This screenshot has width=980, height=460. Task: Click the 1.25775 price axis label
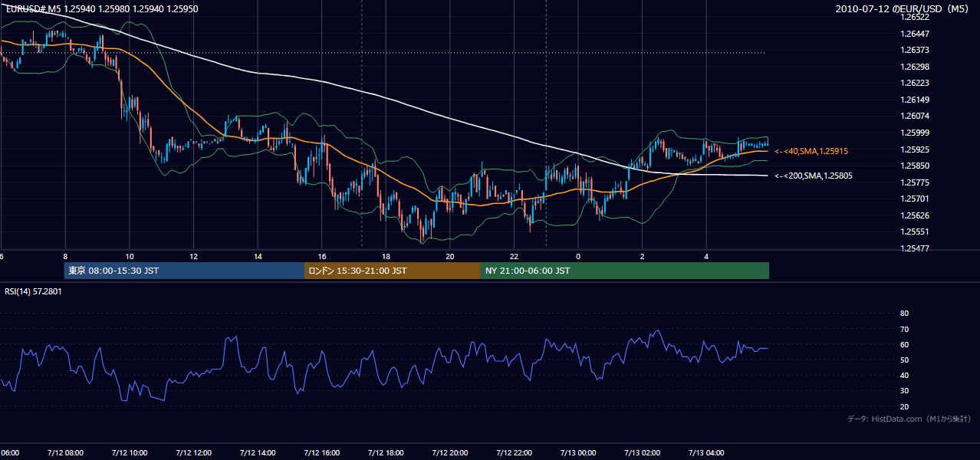pyautogui.click(x=916, y=182)
